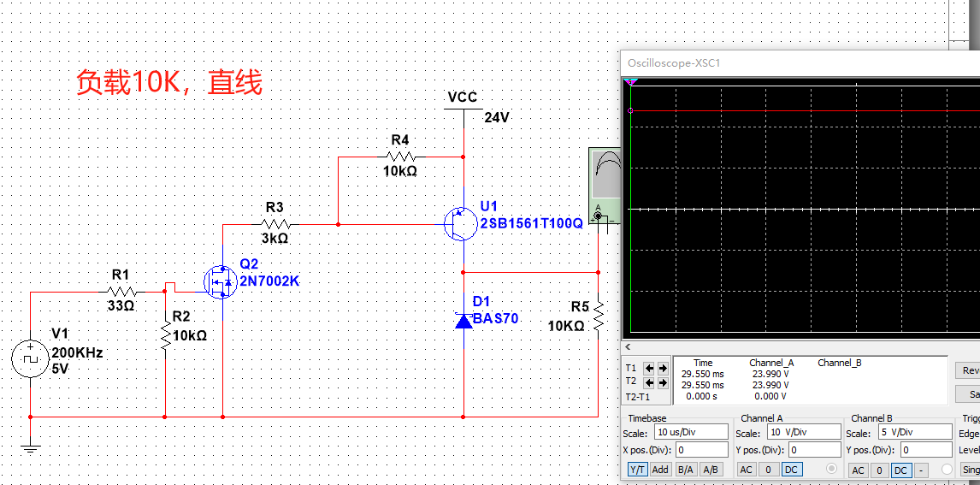The height and width of the screenshot is (485, 980).
Task: Click the 10KΩ value of R5
Action: tap(566, 326)
